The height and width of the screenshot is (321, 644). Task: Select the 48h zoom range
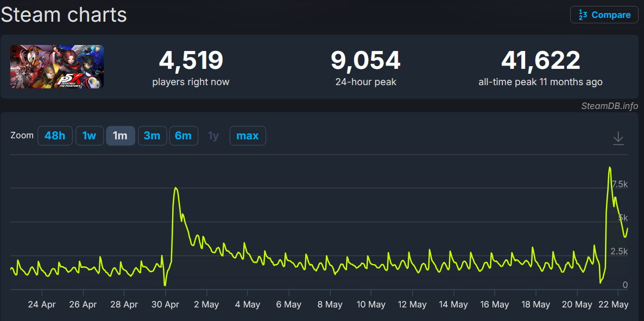click(55, 136)
